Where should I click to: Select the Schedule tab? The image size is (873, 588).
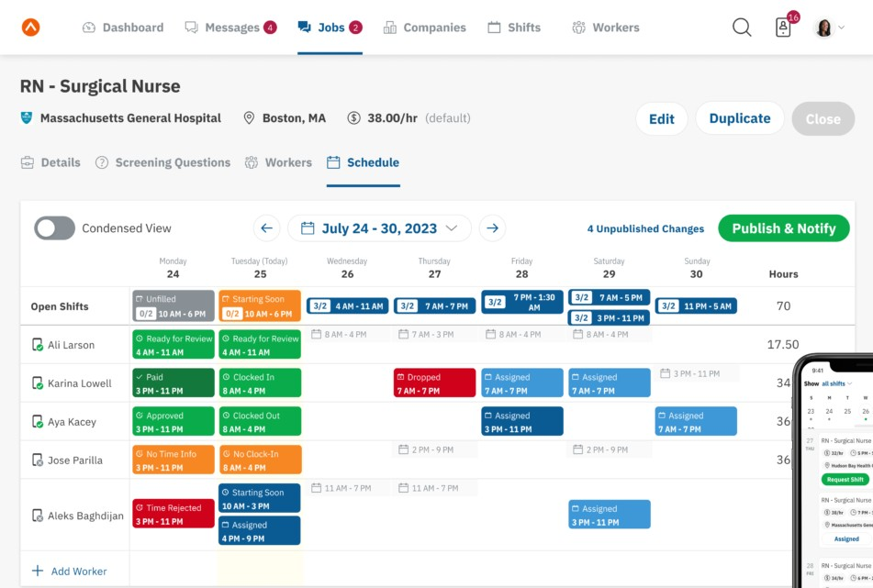363,162
